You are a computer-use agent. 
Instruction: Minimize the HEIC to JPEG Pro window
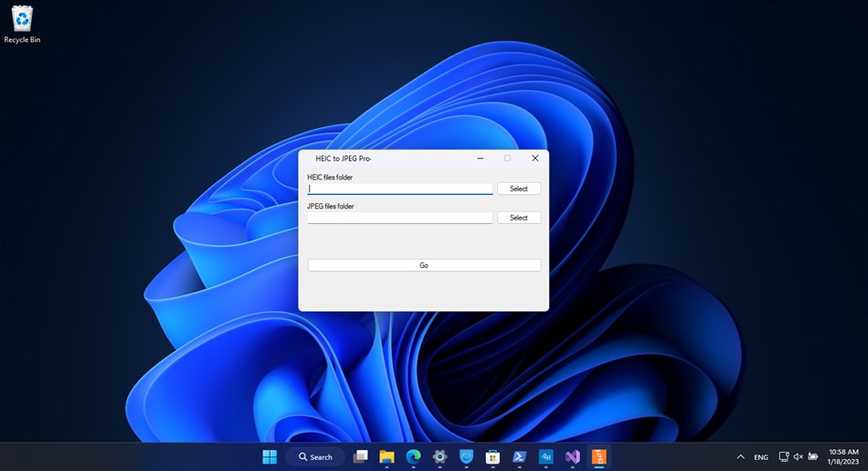coord(481,158)
